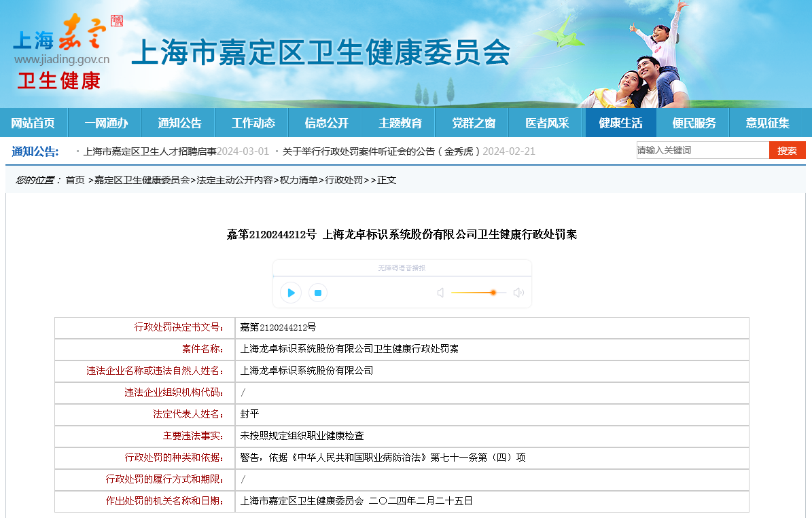This screenshot has width=812, height=518.
Task: Open 便民服务 menu item
Action: coord(694,123)
